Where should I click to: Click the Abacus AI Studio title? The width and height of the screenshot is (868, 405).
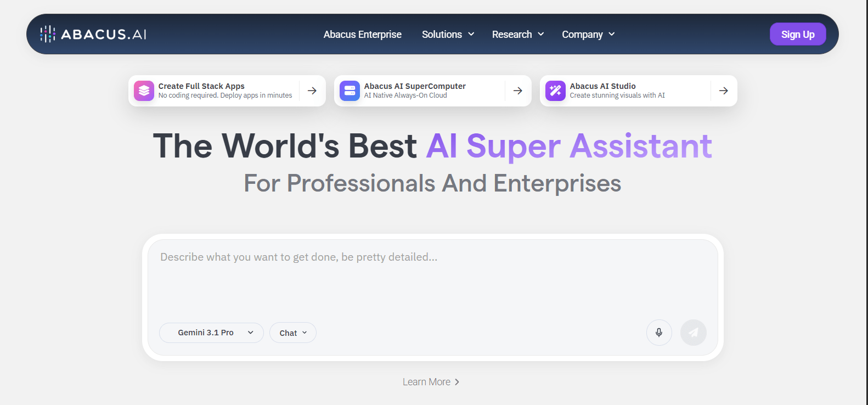[602, 86]
